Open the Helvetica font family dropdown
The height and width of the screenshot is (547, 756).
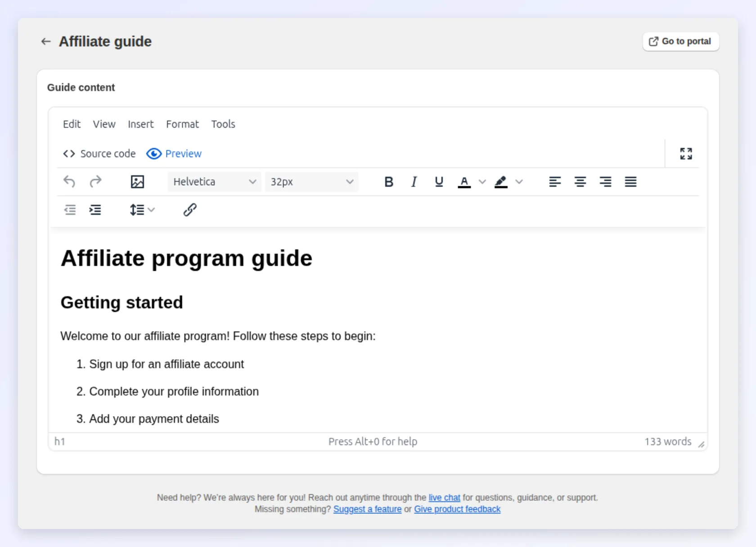(x=214, y=182)
